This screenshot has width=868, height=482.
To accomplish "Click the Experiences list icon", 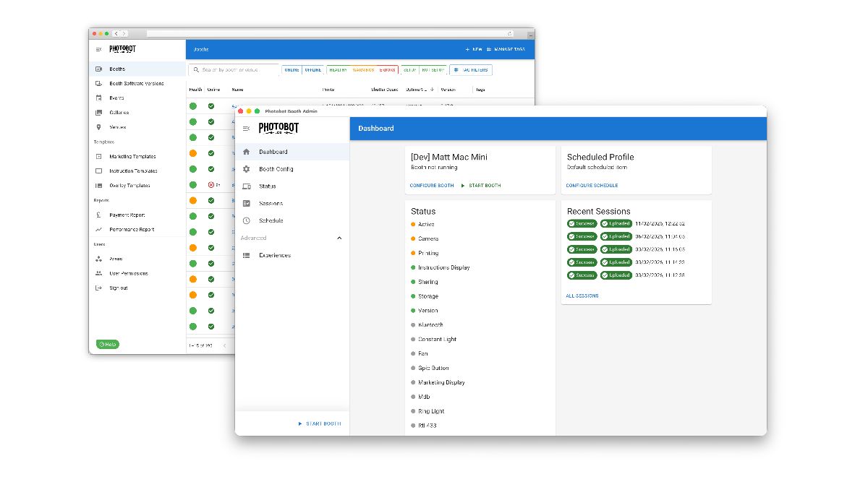I will (x=247, y=256).
